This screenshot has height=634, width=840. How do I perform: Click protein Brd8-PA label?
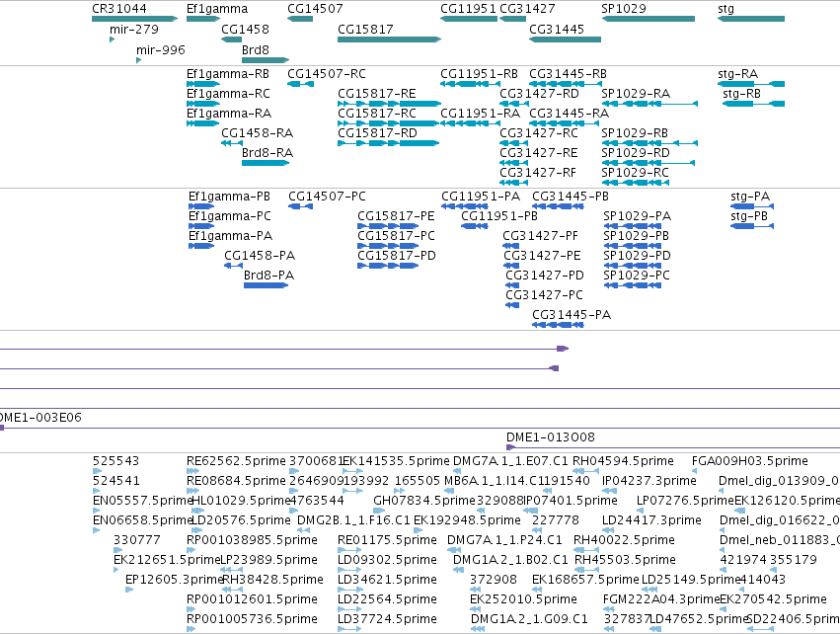pos(268,275)
